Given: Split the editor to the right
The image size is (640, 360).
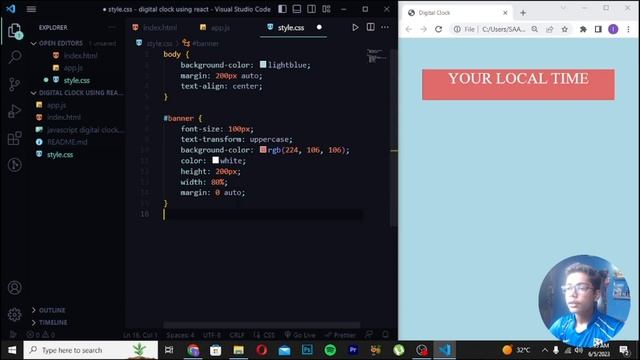Looking at the screenshot, I should (x=370, y=27).
